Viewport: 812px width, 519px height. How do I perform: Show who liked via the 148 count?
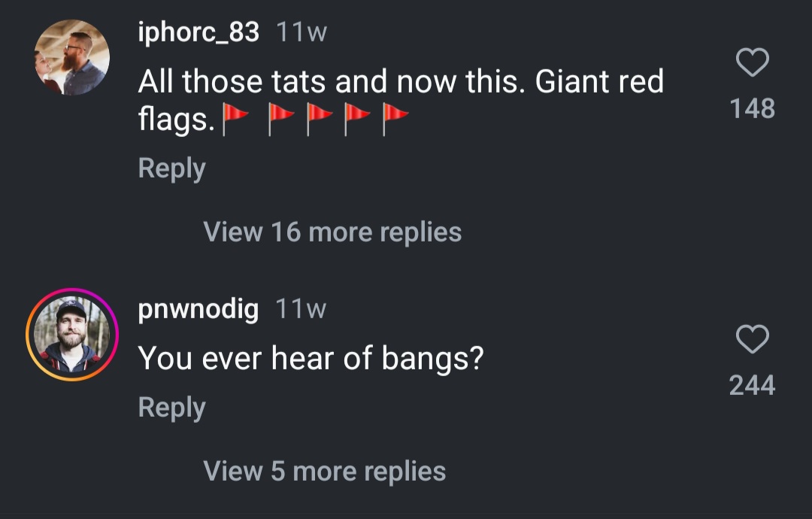pos(752,109)
